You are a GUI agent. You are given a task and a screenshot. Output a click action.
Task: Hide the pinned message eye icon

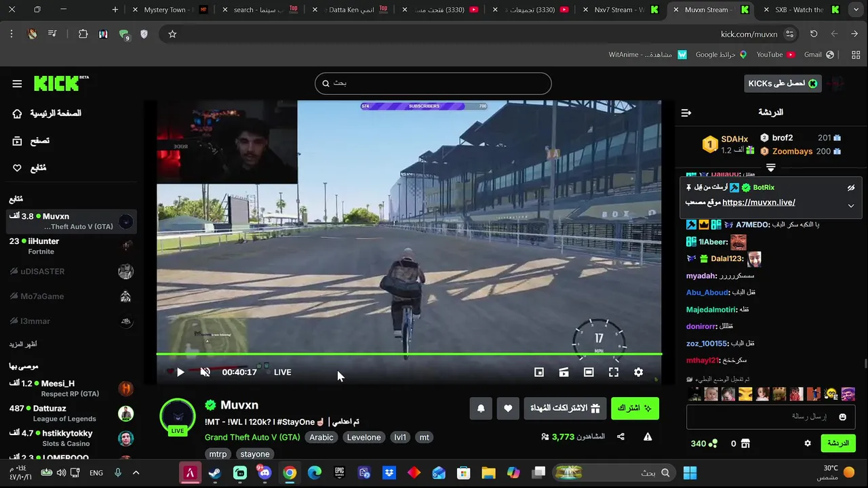tap(851, 188)
